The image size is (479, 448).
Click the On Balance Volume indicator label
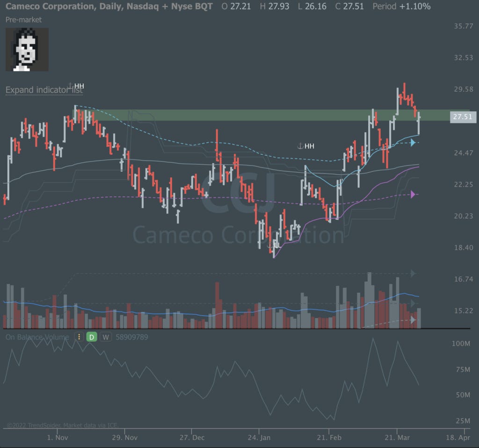pos(37,337)
